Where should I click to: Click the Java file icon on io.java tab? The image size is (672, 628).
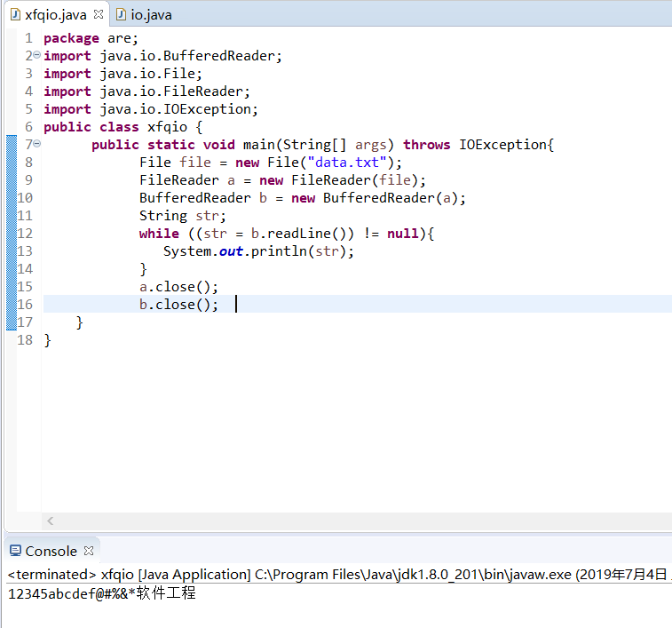point(122,14)
